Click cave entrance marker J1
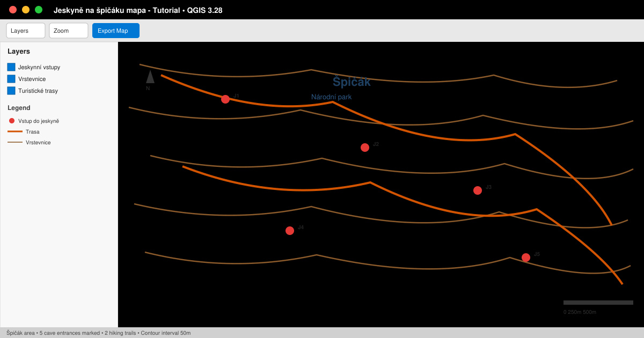 [x=225, y=99]
